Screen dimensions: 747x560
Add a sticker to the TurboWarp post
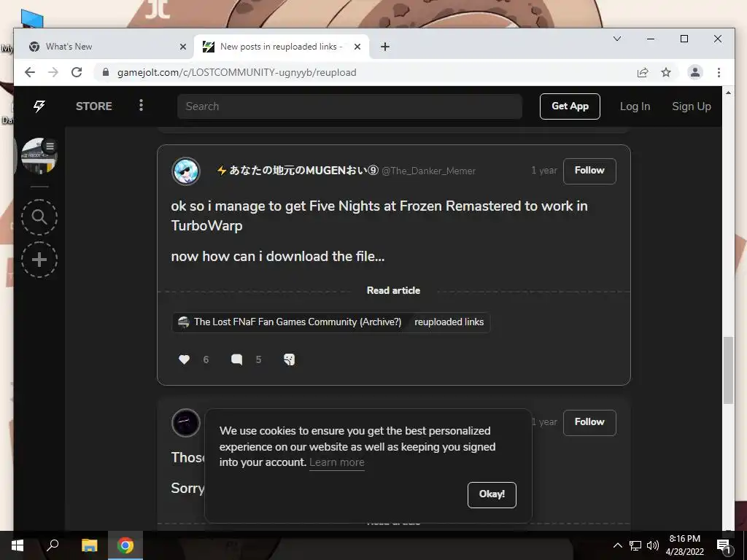289,359
